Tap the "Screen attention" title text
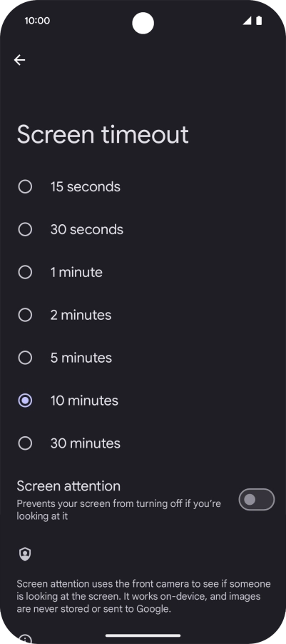Image resolution: width=286 pixels, height=644 pixels. coord(68,486)
